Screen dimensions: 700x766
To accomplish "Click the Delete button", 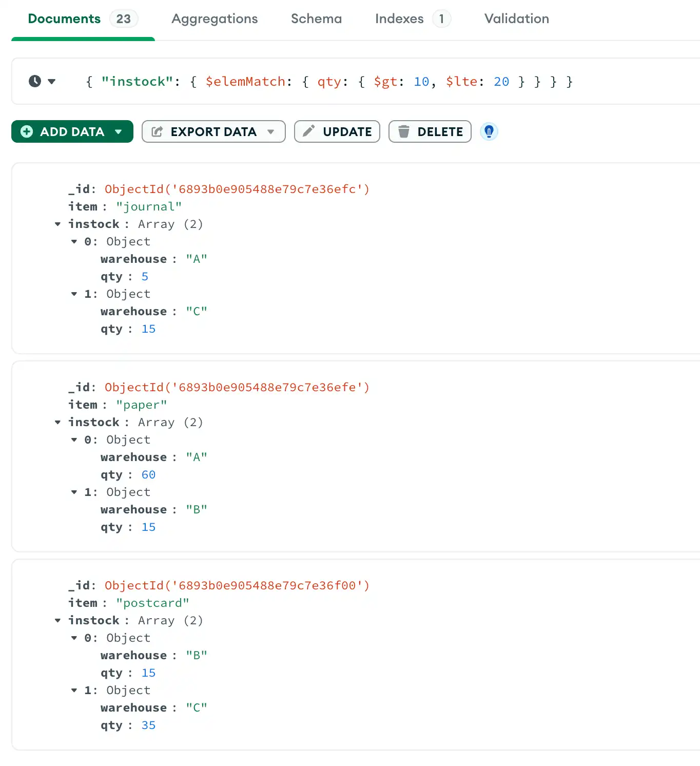I will 430,131.
